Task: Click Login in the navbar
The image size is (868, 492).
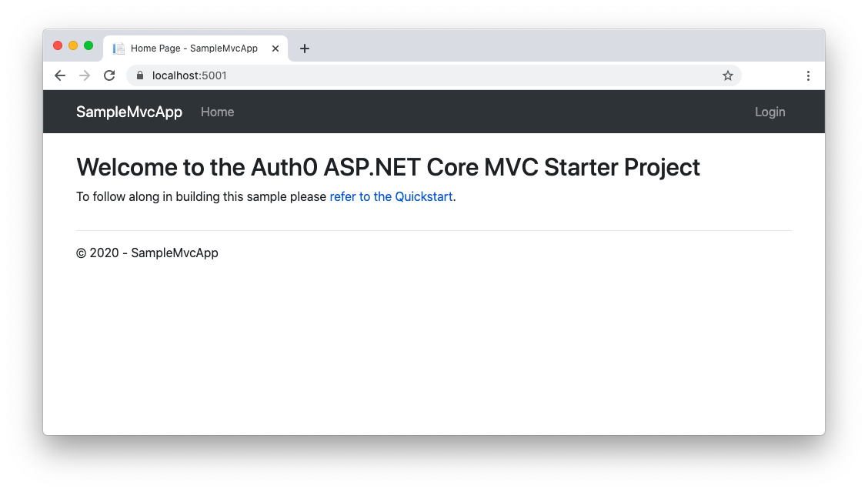Action: (770, 112)
